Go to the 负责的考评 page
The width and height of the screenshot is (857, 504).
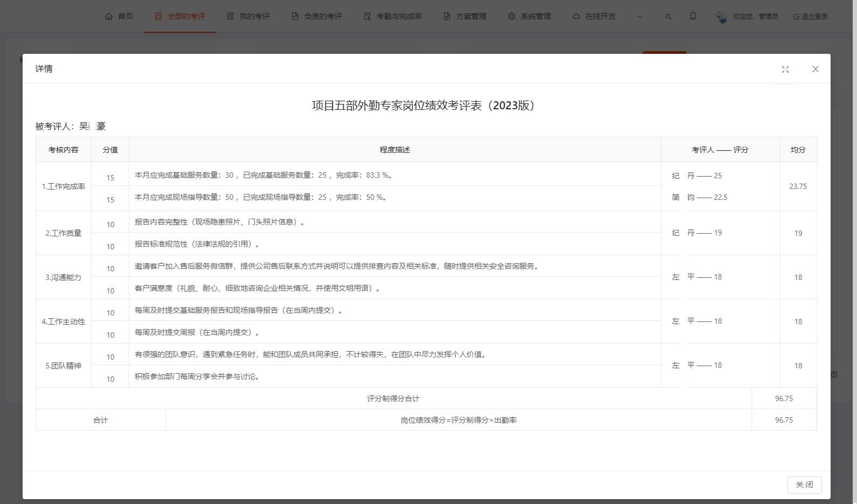click(317, 16)
